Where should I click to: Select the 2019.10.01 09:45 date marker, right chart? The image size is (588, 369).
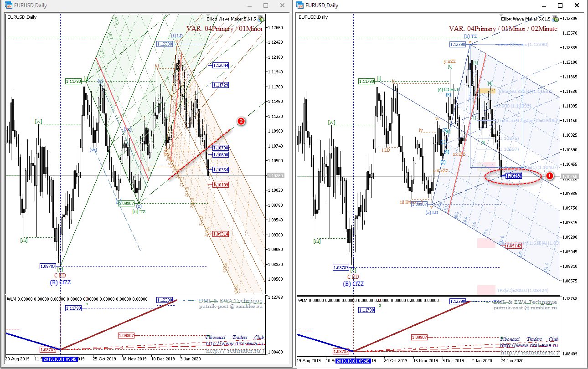pos(353,360)
